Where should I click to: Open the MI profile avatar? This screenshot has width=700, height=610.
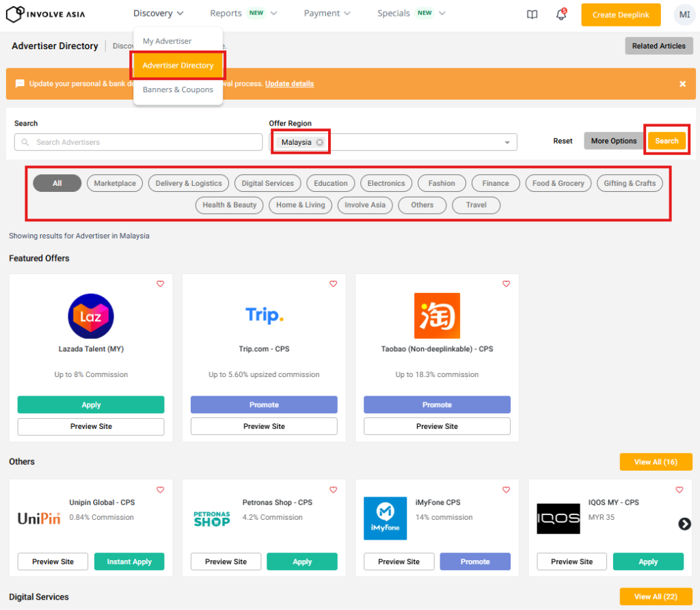[x=684, y=14]
